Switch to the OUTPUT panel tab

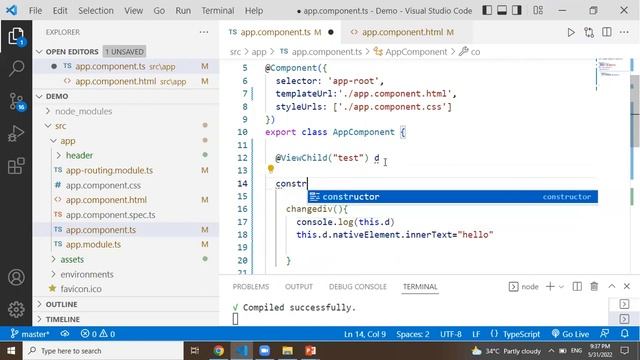coord(299,287)
